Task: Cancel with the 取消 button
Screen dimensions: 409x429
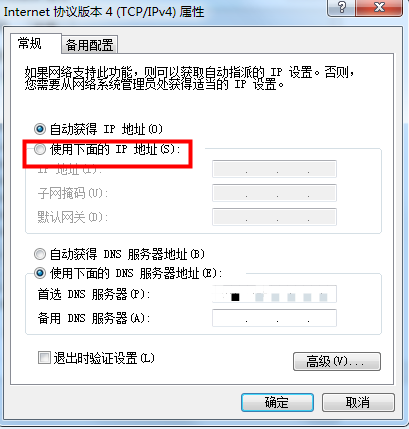Action: click(358, 402)
